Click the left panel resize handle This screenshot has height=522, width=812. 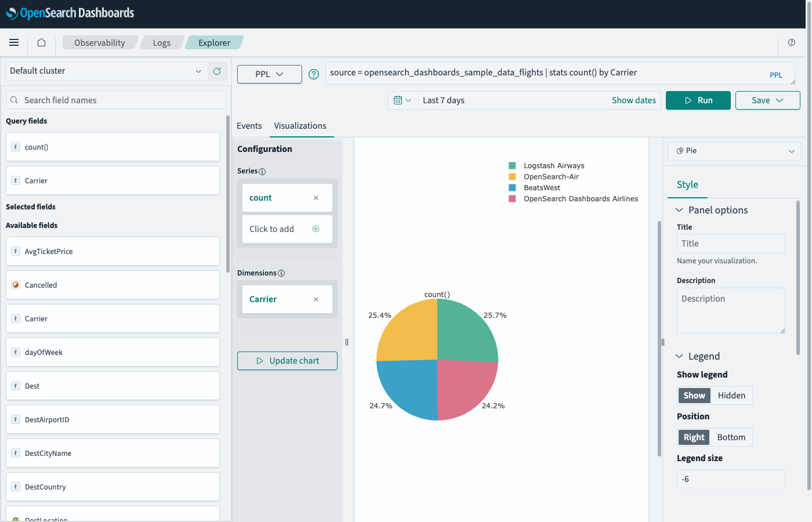coord(347,342)
